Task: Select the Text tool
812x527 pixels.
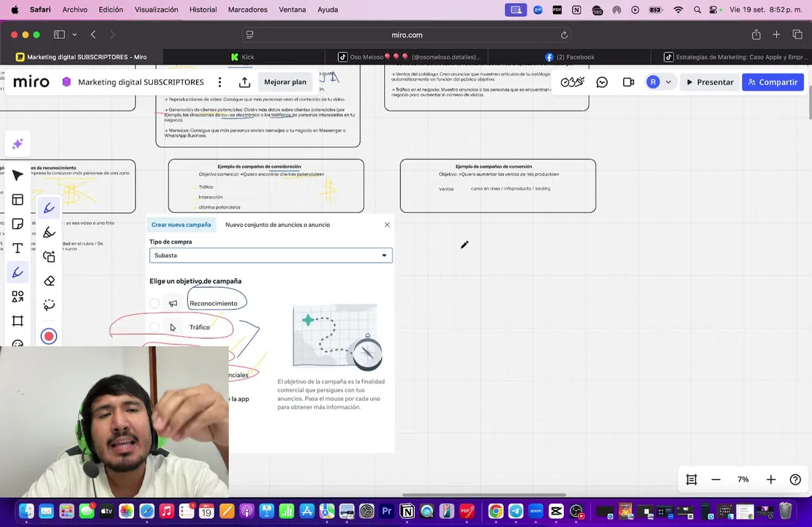Action: point(18,248)
